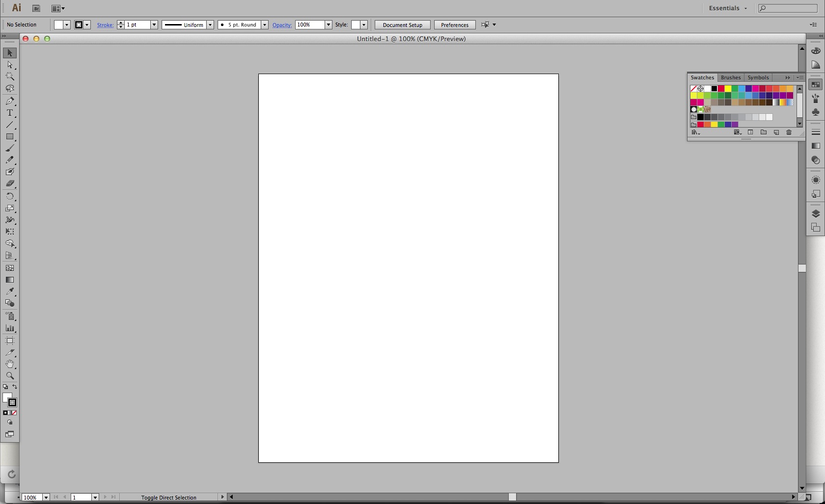Viewport: 825px width, 504px height.
Task: Open the Preferences button
Action: click(454, 25)
